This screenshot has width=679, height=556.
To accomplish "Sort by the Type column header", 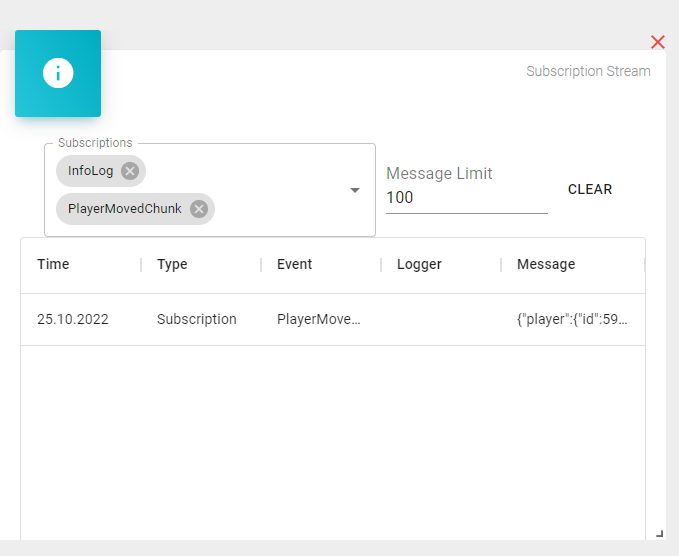I will (172, 265).
